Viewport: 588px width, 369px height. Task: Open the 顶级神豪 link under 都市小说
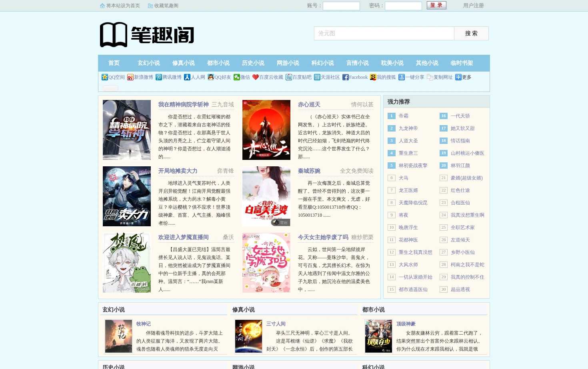406,324
